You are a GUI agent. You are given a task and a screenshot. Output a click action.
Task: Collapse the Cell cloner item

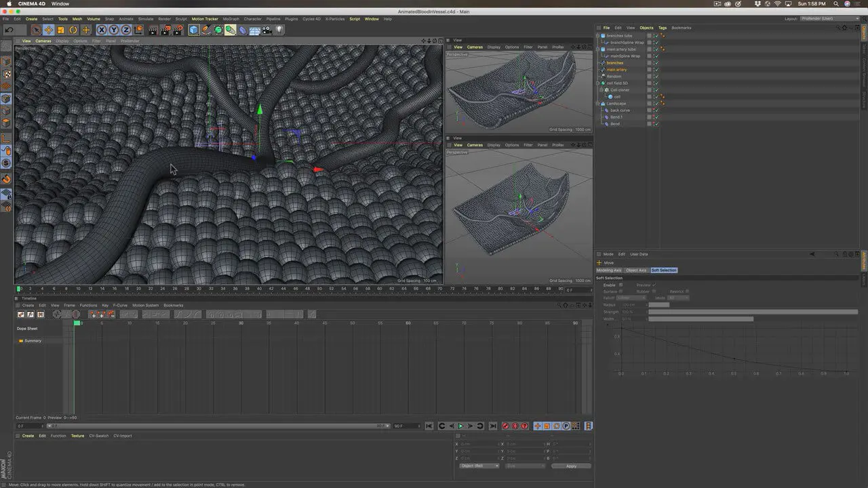[x=601, y=90]
